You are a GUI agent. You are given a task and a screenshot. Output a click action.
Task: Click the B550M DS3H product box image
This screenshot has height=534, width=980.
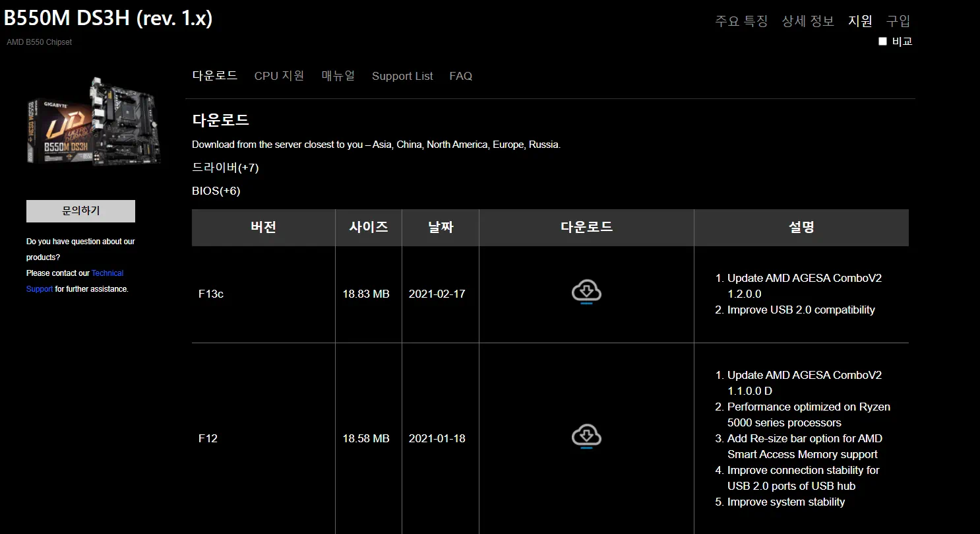tap(94, 120)
